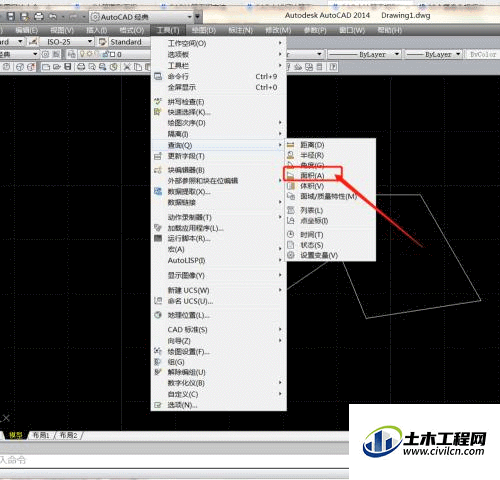500x480 pixels.
Task: Select 数据提取(X)... menu entry
Action: (x=219, y=192)
